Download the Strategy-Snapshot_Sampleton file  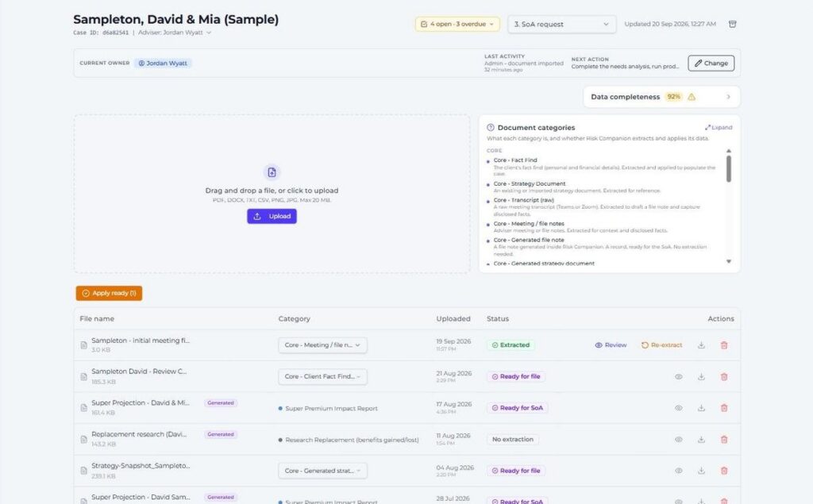coord(701,471)
